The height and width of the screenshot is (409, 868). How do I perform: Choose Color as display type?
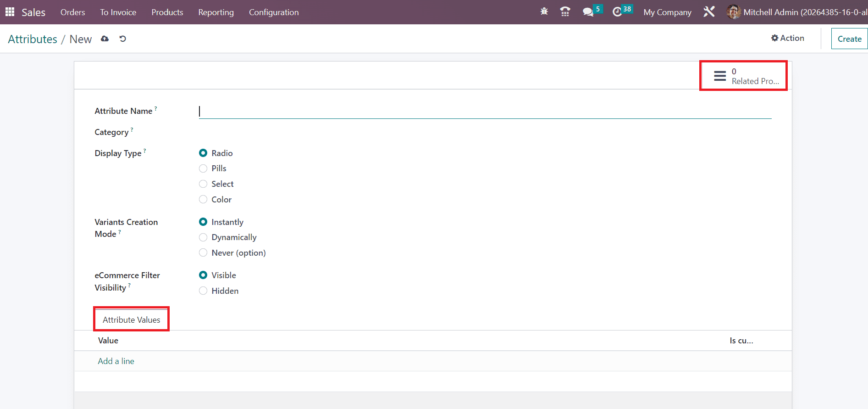coord(203,200)
